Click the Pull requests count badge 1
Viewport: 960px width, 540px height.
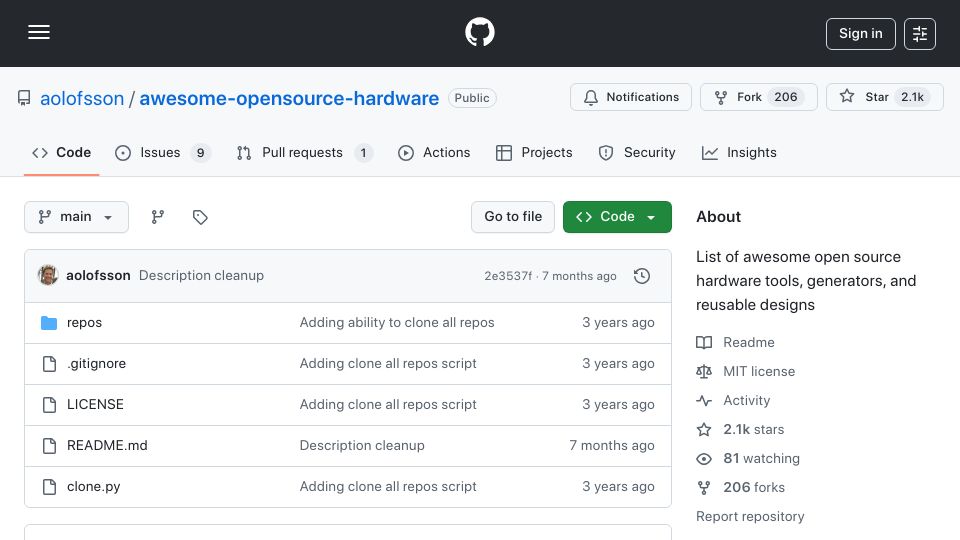pos(363,152)
